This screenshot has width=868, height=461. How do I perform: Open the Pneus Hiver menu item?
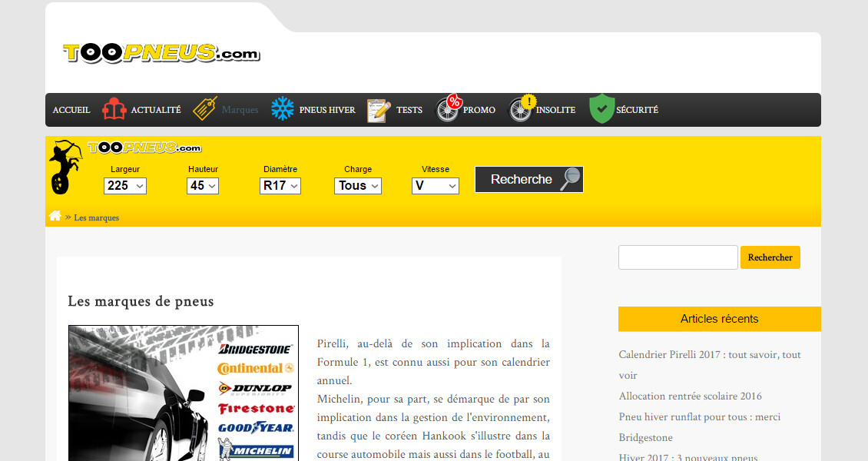point(327,110)
